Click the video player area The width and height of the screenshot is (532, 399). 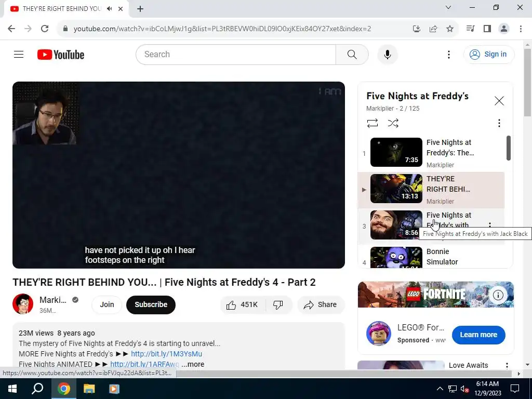179,175
